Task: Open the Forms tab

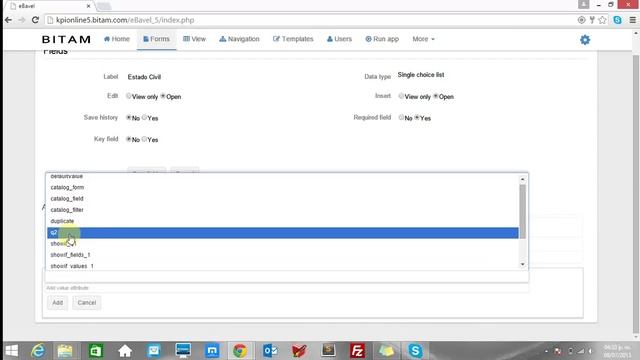Action: click(x=156, y=39)
